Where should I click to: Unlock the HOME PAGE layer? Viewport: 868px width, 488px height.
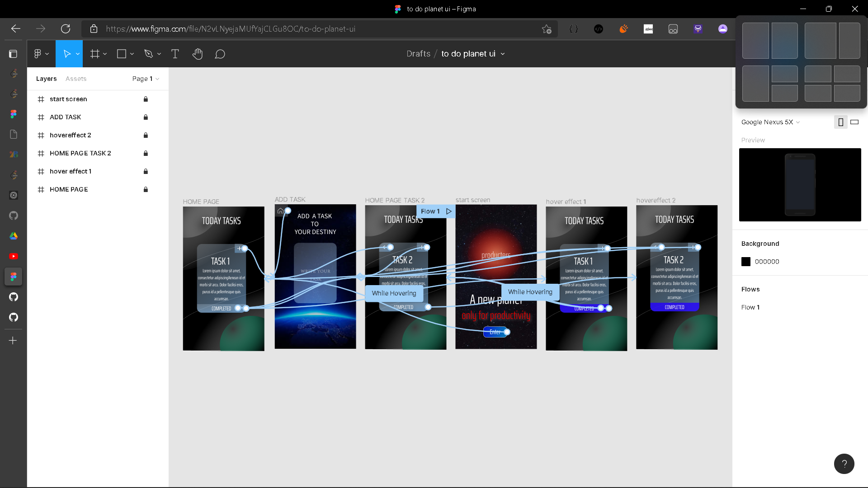click(146, 189)
